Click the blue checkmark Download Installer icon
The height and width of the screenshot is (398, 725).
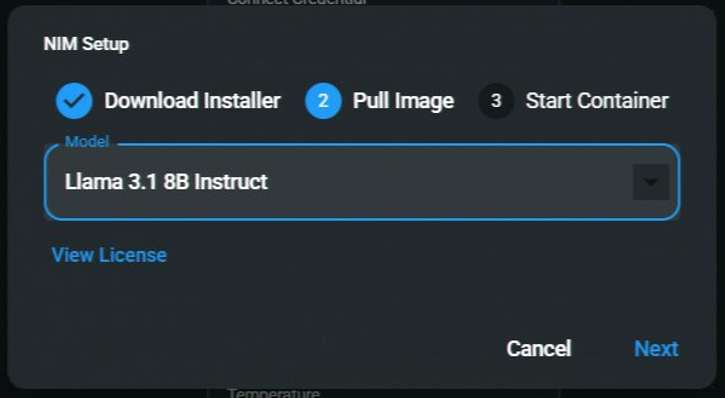pyautogui.click(x=74, y=101)
